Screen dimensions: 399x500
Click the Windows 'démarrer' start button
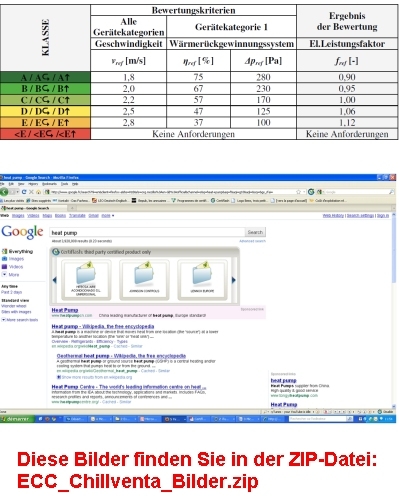[x=17, y=419]
